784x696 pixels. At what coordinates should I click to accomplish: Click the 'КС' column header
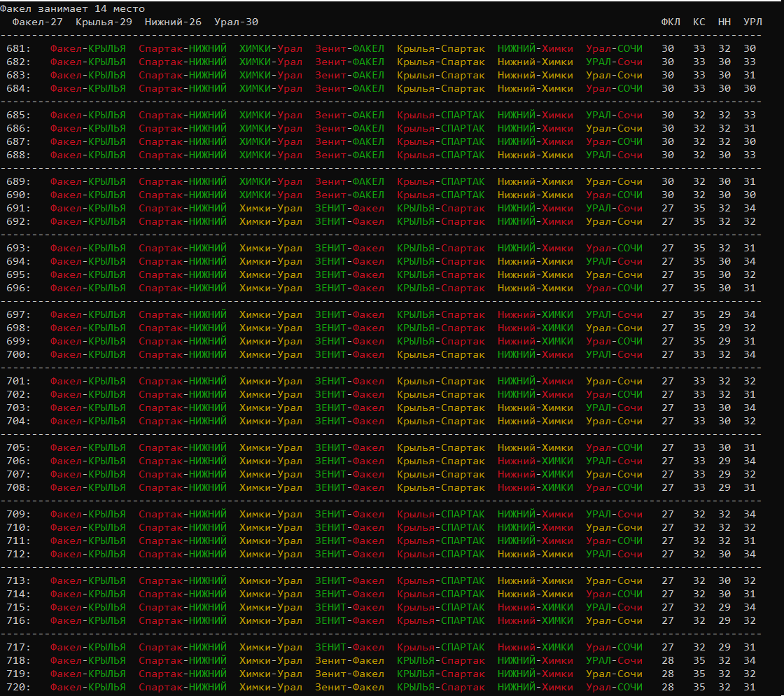pyautogui.click(x=699, y=22)
